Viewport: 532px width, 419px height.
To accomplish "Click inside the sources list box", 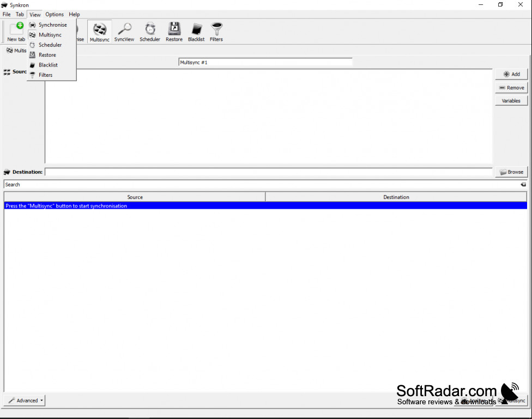I will (268, 117).
